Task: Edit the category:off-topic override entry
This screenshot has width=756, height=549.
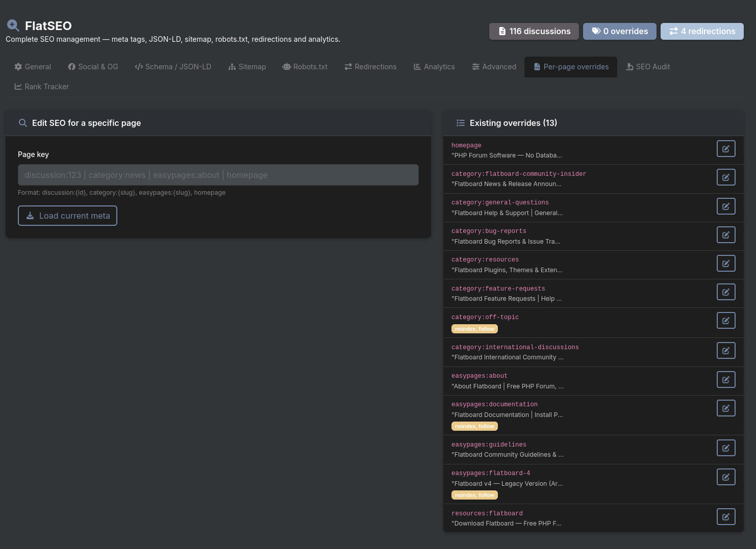Action: coord(725,321)
